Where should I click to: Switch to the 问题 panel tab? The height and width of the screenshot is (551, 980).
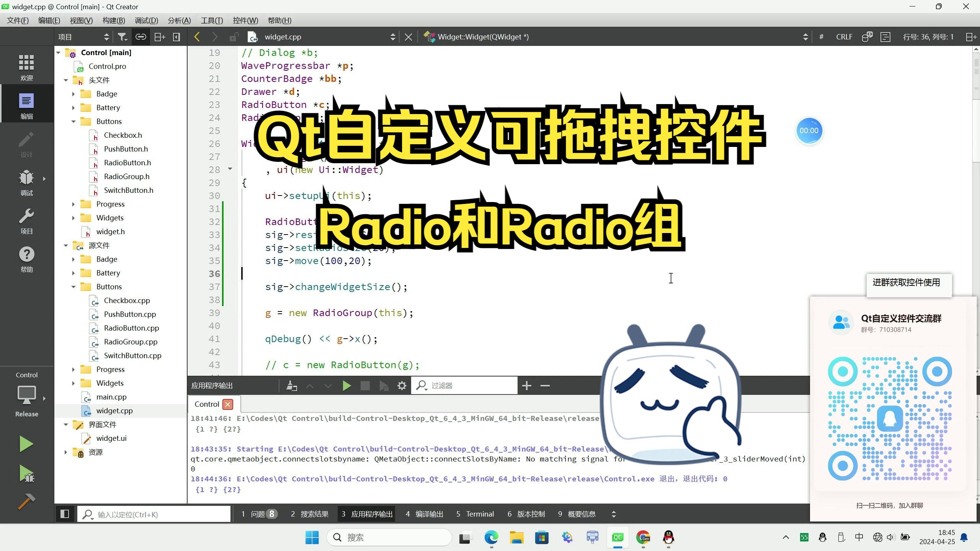pos(259,514)
